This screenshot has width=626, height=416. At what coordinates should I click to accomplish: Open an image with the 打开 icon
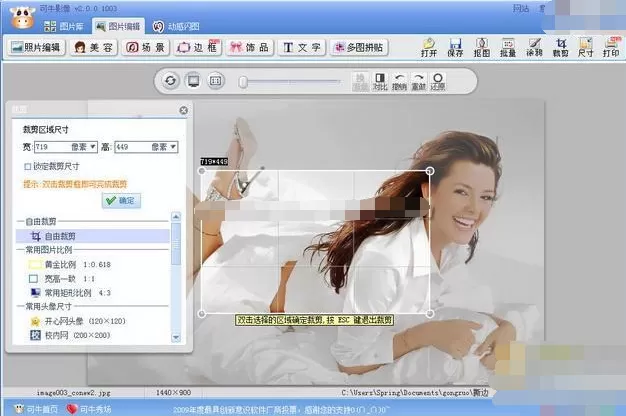pyautogui.click(x=429, y=48)
